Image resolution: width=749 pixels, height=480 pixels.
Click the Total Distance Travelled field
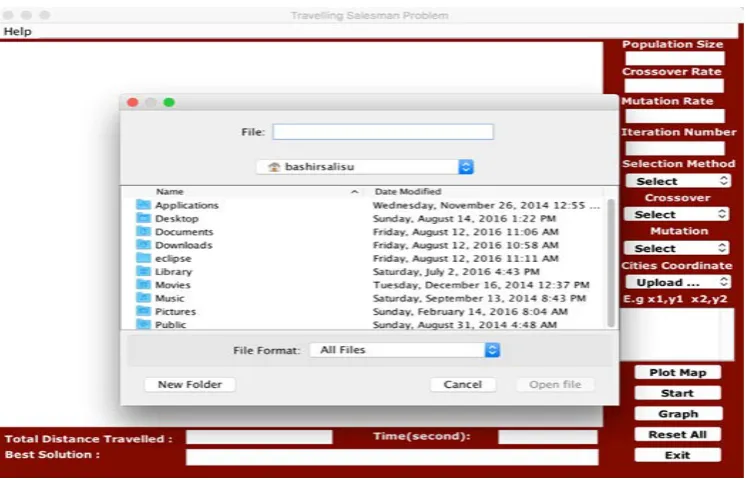point(259,437)
